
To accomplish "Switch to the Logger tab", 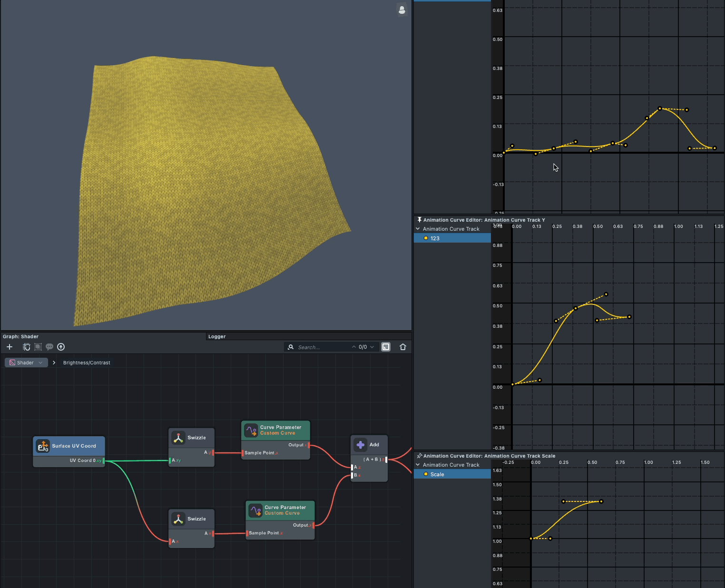I will [x=217, y=336].
